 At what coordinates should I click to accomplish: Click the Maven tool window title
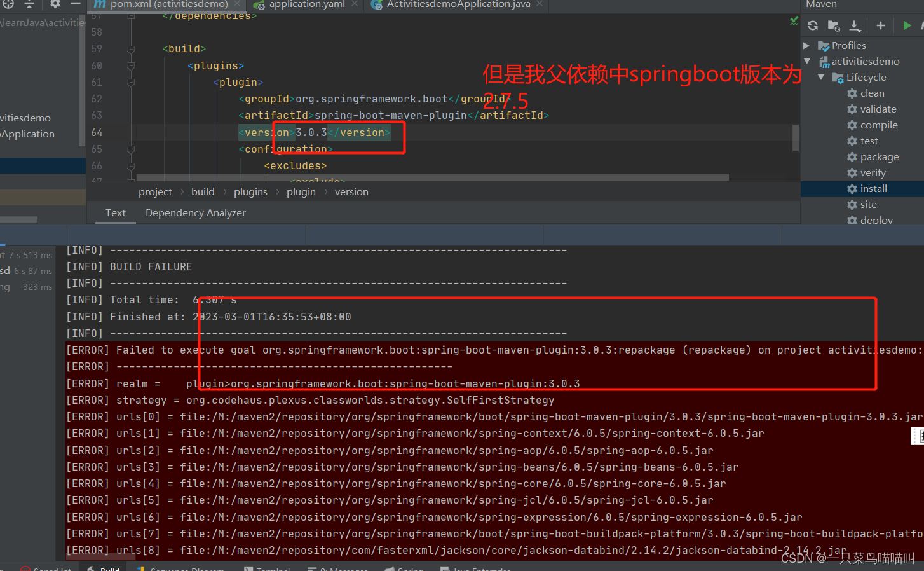point(821,4)
